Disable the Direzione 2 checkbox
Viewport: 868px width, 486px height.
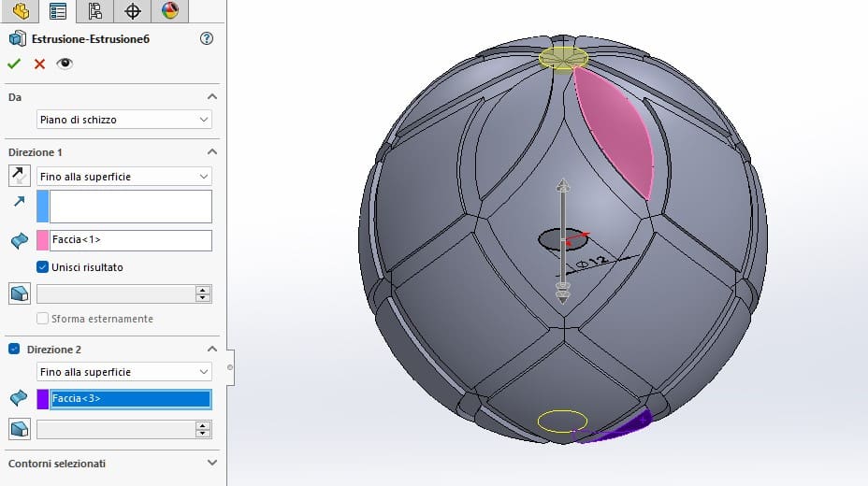point(14,349)
